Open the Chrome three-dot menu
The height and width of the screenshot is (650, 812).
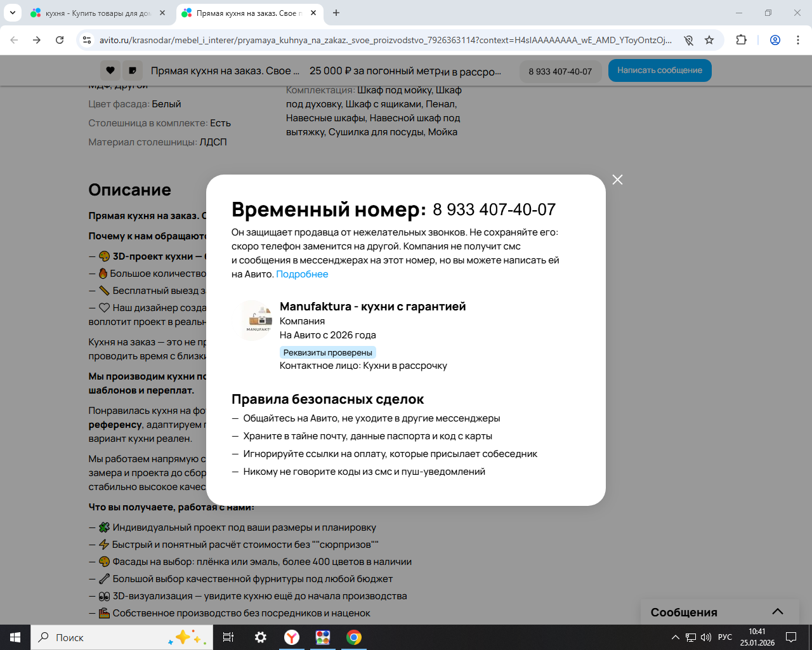798,40
